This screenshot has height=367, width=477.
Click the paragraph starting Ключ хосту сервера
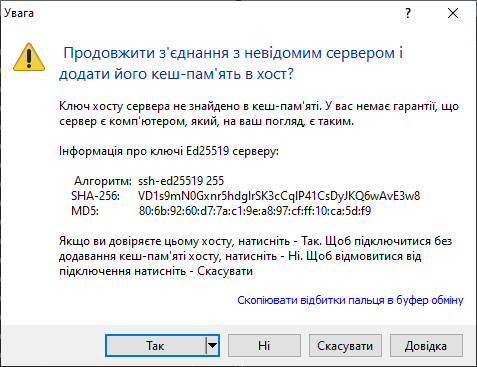click(x=259, y=114)
